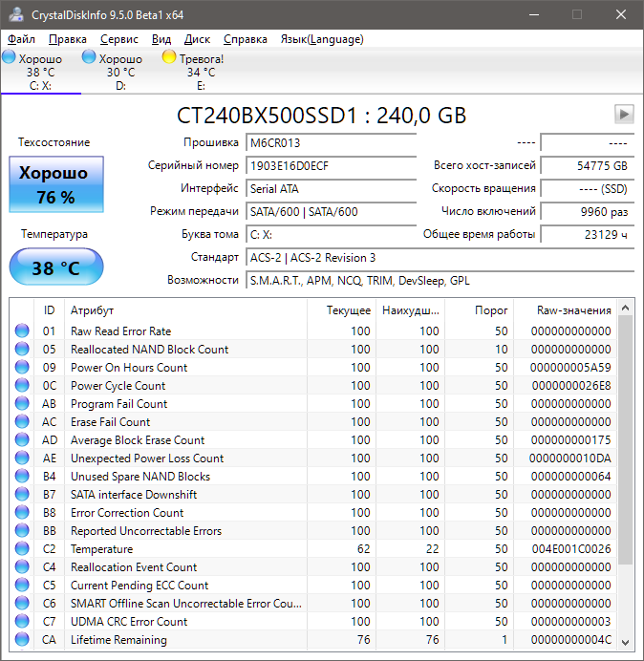
Task: Click status orb of Power Cycle Count
Action: [x=22, y=385]
